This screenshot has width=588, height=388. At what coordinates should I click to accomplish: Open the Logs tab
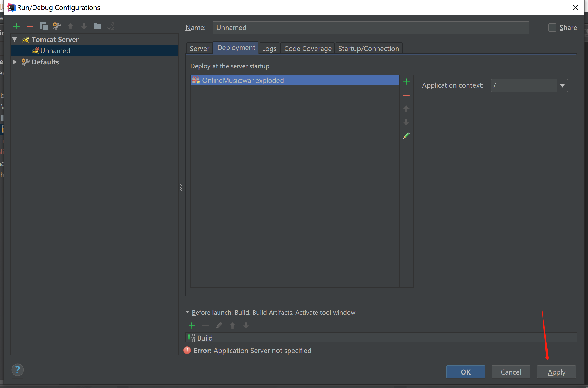pyautogui.click(x=269, y=49)
